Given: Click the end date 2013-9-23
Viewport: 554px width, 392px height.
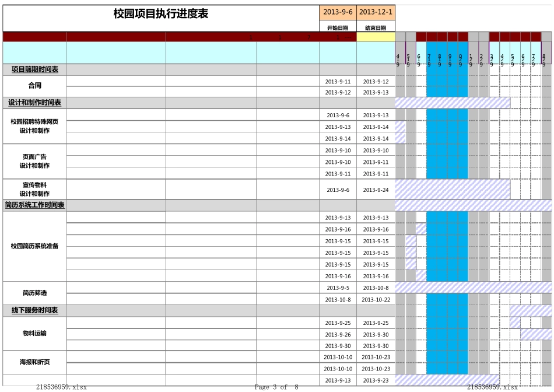Looking at the screenshot, I should coord(376,380).
